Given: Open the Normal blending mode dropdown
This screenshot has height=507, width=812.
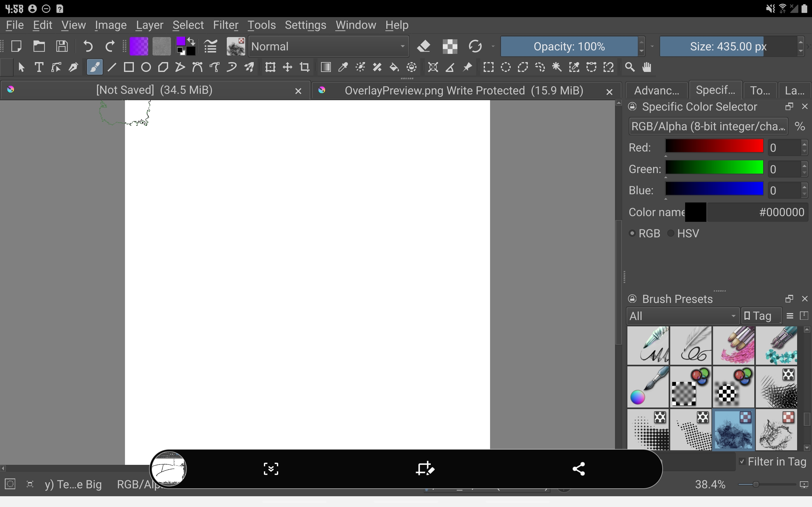Looking at the screenshot, I should tap(329, 46).
